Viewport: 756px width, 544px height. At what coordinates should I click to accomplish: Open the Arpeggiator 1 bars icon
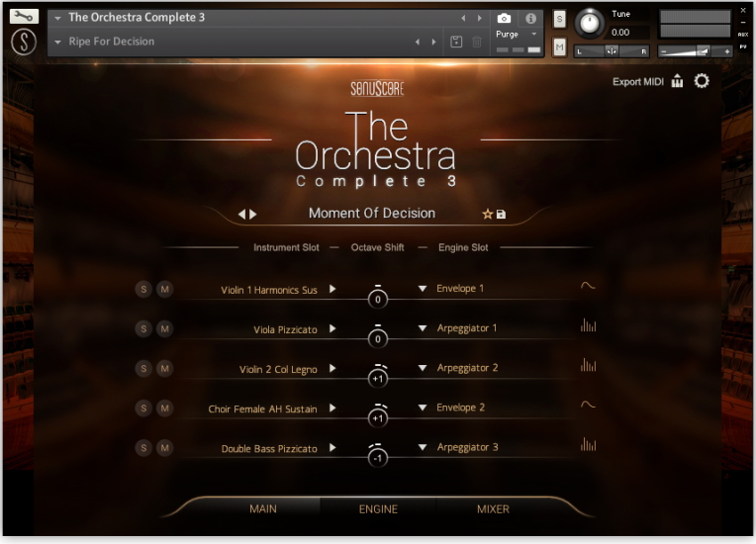pyautogui.click(x=588, y=325)
